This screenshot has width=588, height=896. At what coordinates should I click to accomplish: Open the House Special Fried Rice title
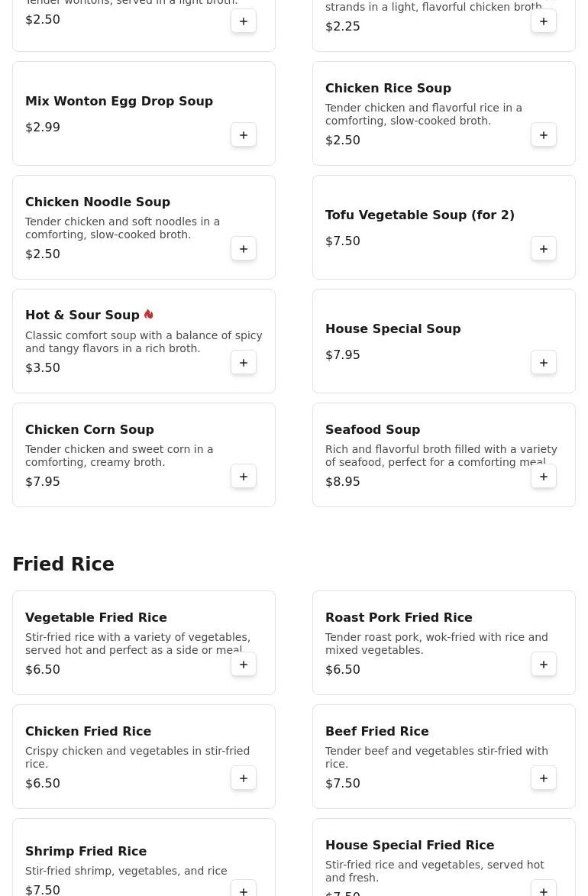[410, 845]
